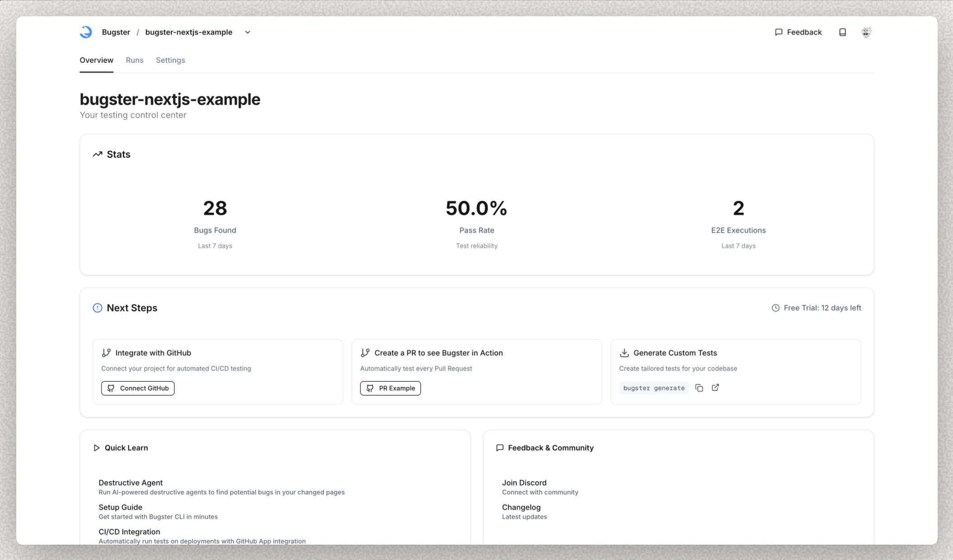Image resolution: width=953 pixels, height=560 pixels.
Task: Open the user avatar menu
Action: click(866, 32)
